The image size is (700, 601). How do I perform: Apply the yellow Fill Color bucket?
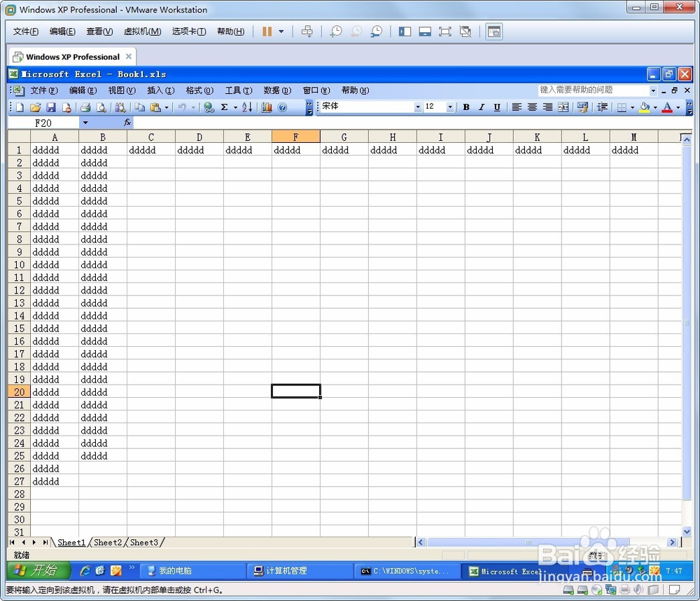tap(644, 107)
